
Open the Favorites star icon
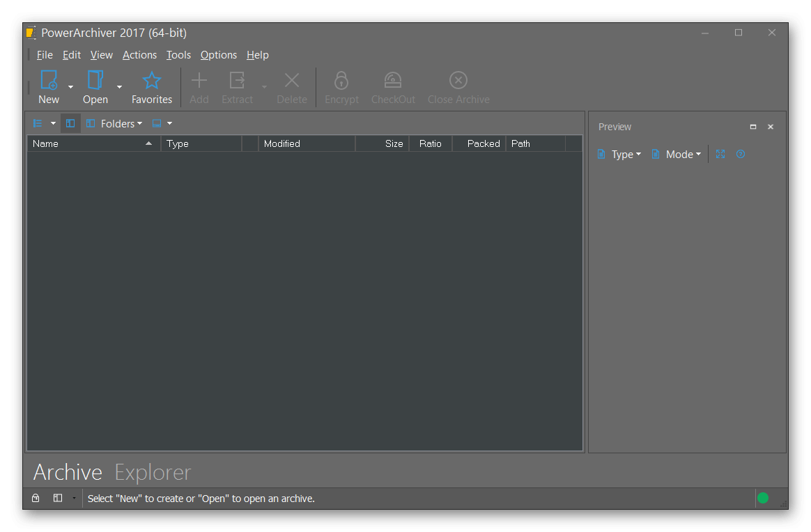click(152, 81)
